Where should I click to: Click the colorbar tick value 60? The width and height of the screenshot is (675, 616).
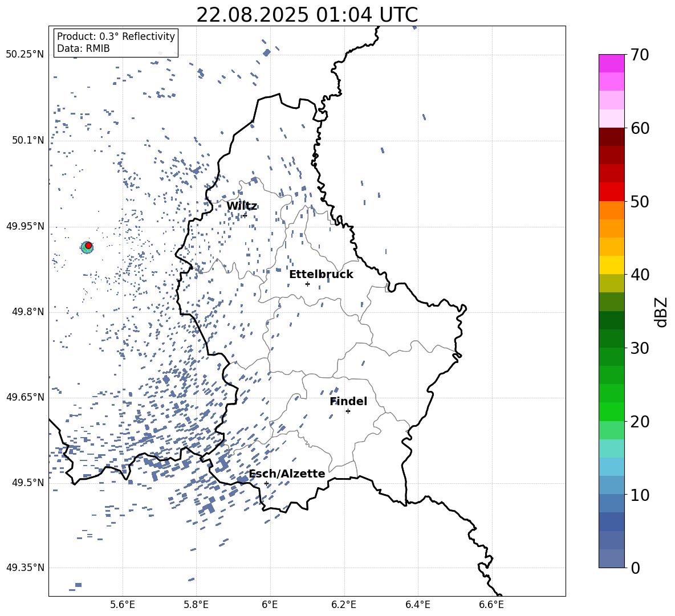tap(639, 128)
